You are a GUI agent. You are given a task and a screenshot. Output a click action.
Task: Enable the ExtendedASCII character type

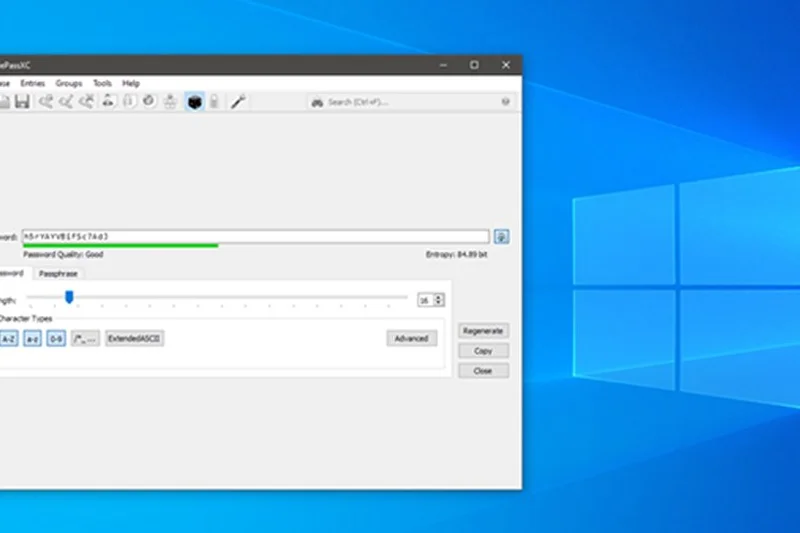pos(135,339)
